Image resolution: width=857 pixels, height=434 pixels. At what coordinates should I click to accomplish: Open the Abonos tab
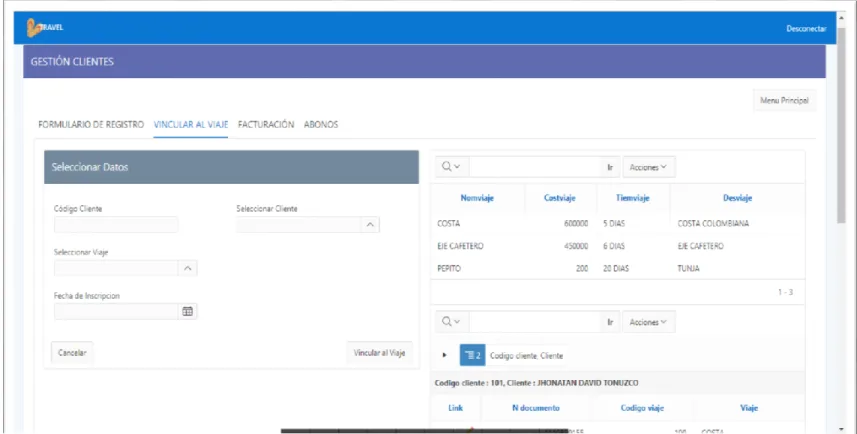coord(321,125)
